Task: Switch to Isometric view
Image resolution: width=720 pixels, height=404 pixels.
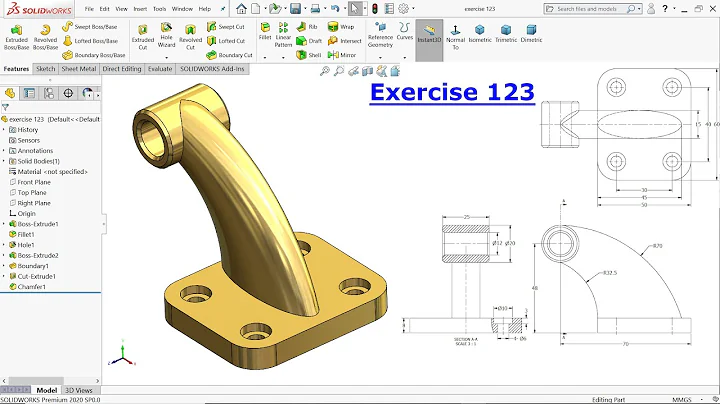Action: coord(480,34)
